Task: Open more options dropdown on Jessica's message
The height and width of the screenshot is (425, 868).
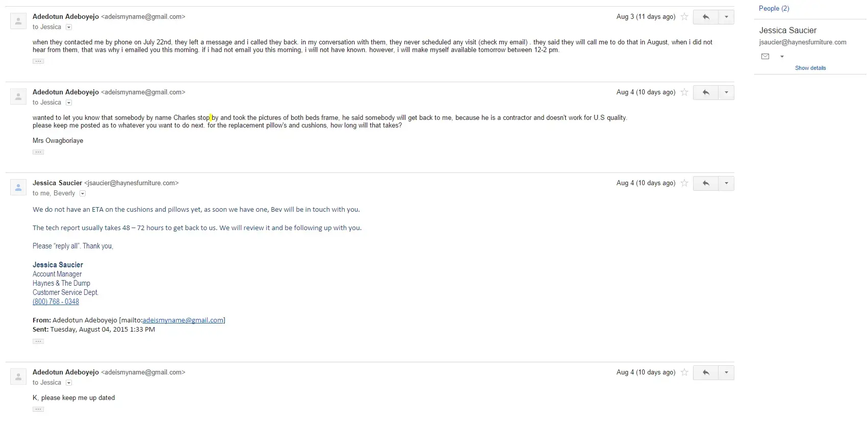Action: (726, 183)
